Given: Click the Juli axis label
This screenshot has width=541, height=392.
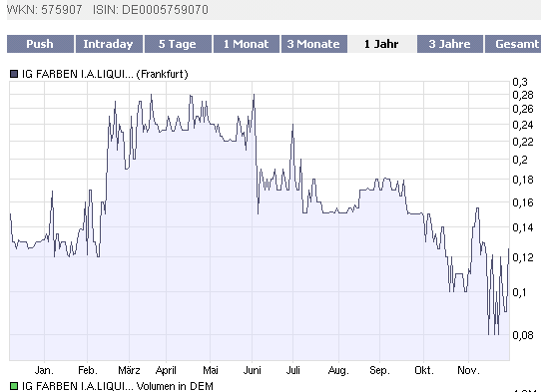Looking at the screenshot, I should pyautogui.click(x=292, y=371).
